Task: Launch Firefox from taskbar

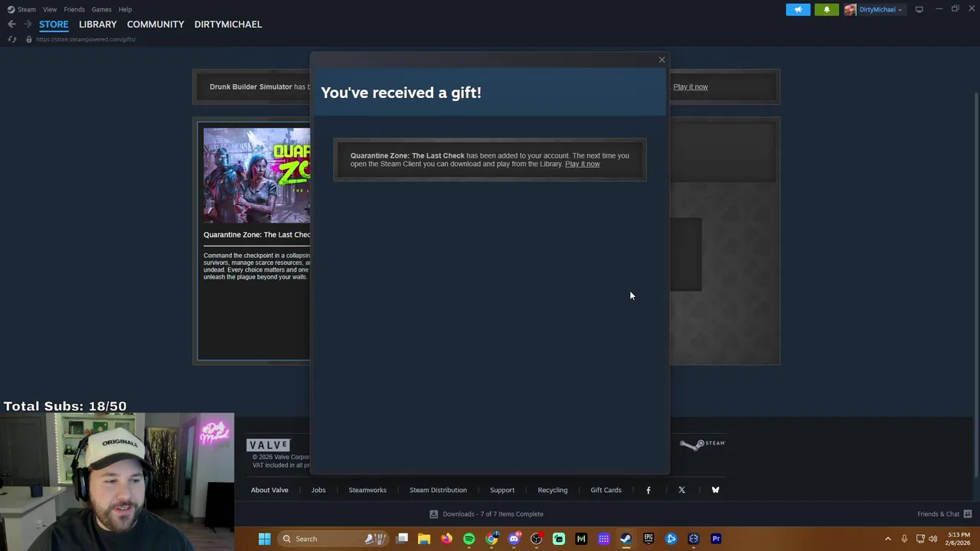Action: pyautogui.click(x=446, y=539)
